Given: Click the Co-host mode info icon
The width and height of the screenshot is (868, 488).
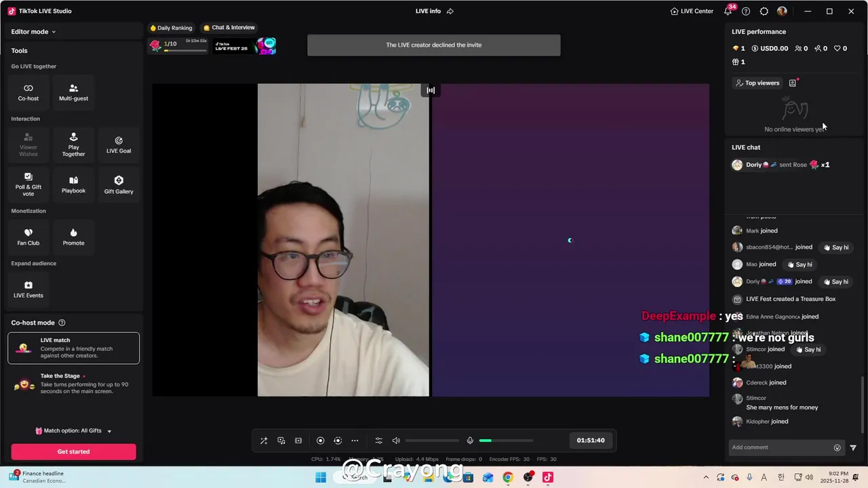Looking at the screenshot, I should click(x=62, y=323).
